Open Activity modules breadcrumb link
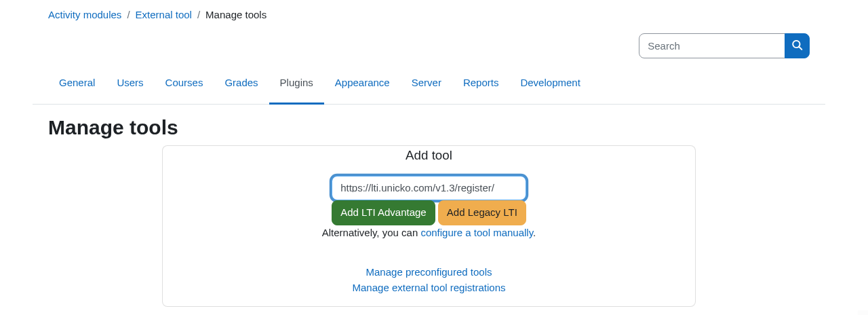868x315 pixels. pyautogui.click(x=85, y=14)
